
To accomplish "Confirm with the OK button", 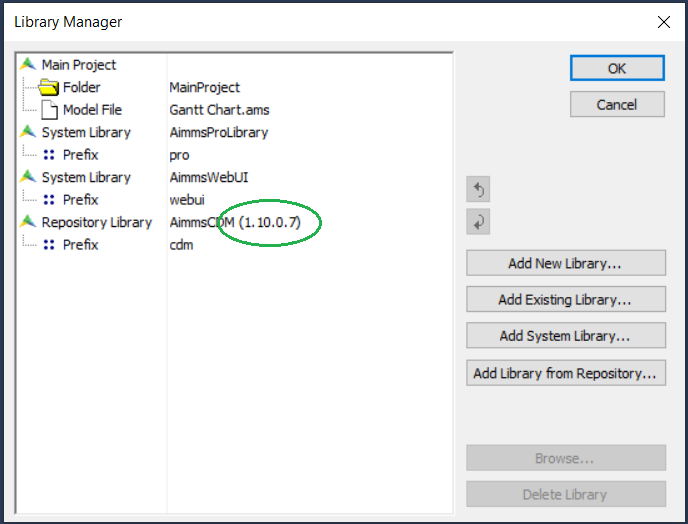I will click(617, 68).
